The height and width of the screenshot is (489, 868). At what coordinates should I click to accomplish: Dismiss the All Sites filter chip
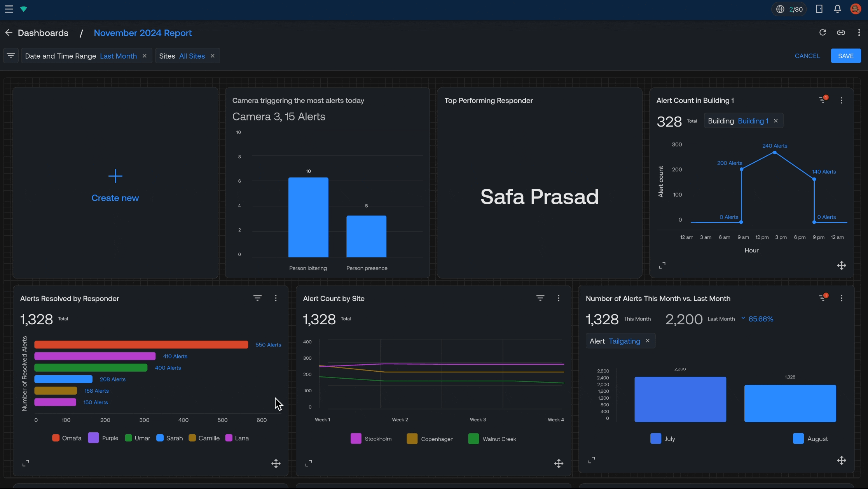(212, 56)
